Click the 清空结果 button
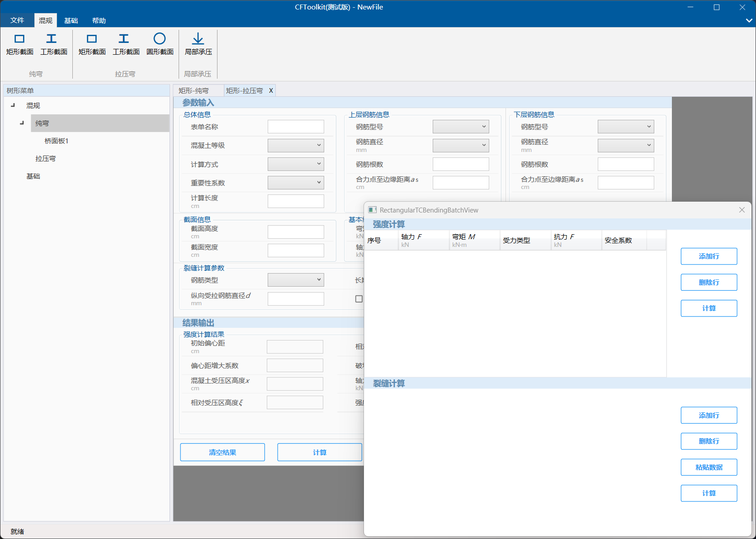The width and height of the screenshot is (756, 539). (x=222, y=452)
